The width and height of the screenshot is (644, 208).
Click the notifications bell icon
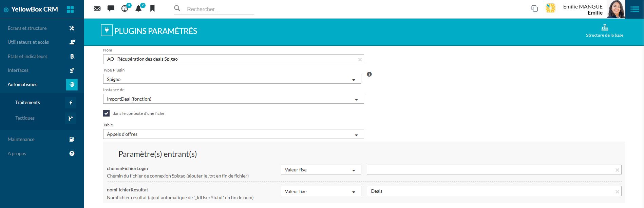pyautogui.click(x=138, y=9)
